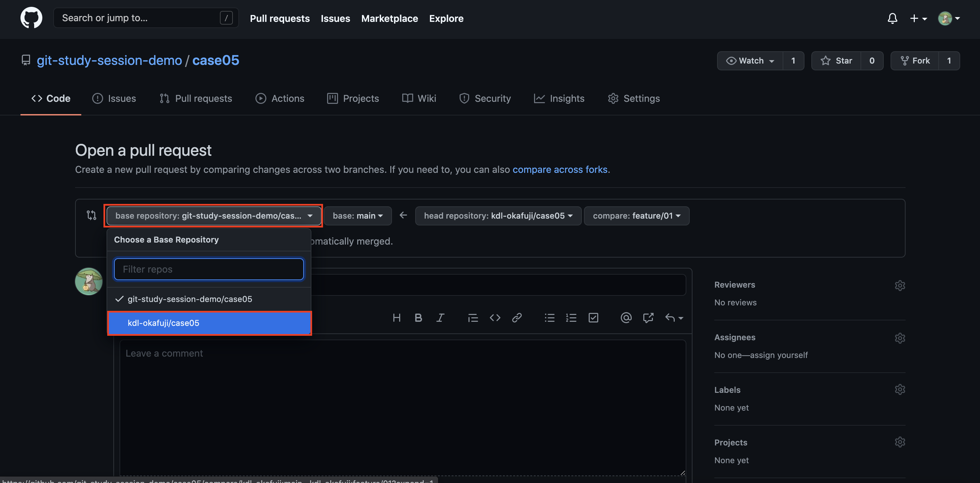Insert a numbered list in the comment
The image size is (980, 483).
(571, 318)
